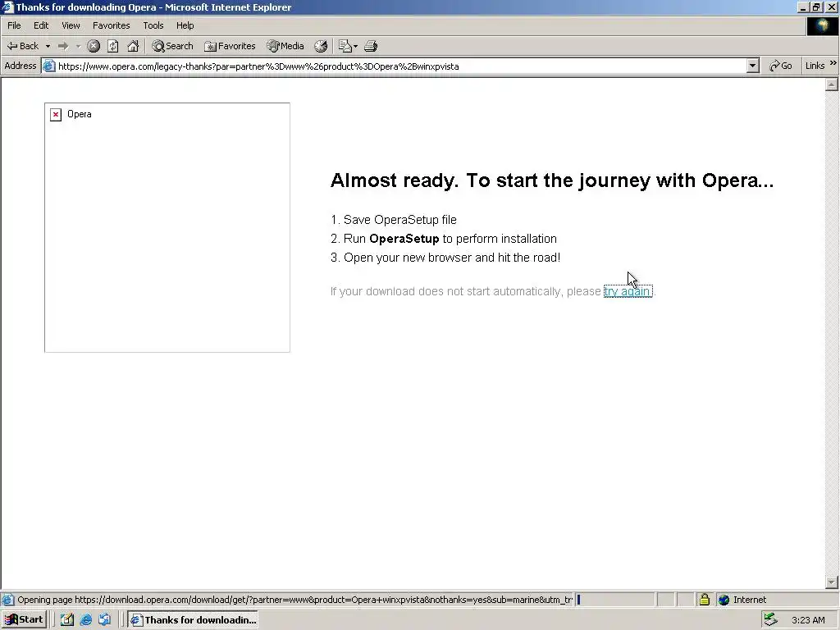Click the Internet Explorer globe throbber logo

[822, 26]
